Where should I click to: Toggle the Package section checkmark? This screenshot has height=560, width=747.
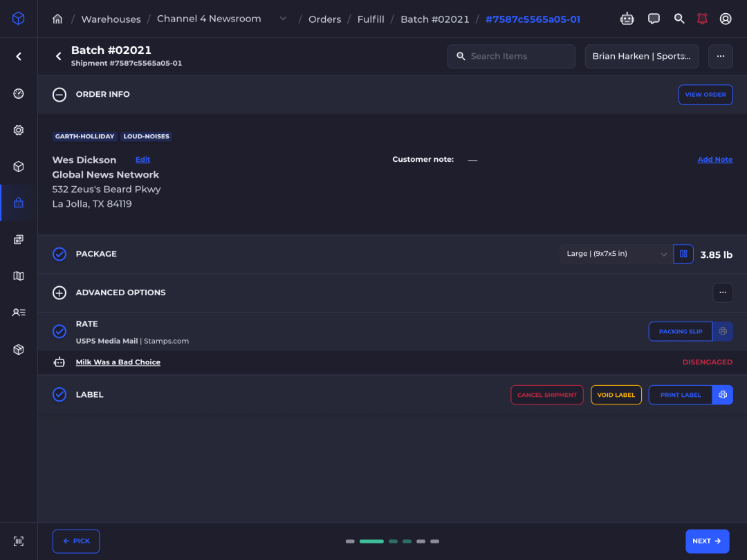59,254
